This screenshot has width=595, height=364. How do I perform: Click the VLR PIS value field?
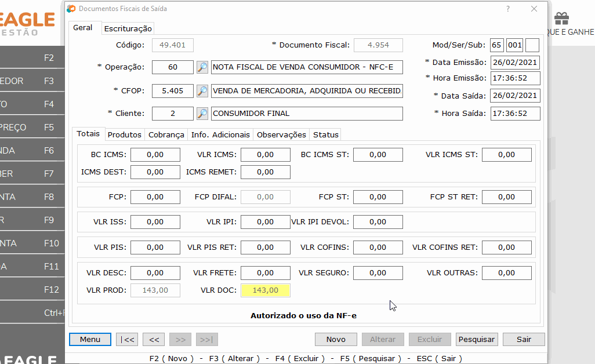[155, 247]
